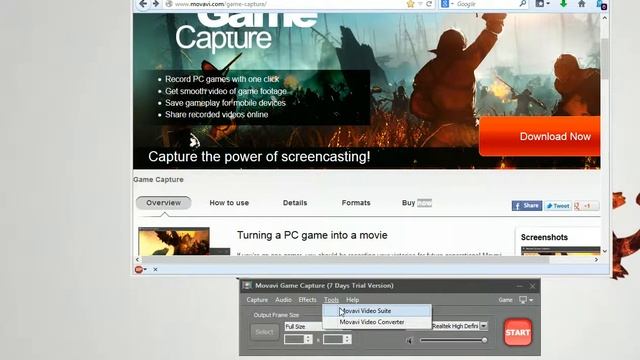
Task: Click the 'Game Capture' breadcrumb text
Action: coord(158,180)
